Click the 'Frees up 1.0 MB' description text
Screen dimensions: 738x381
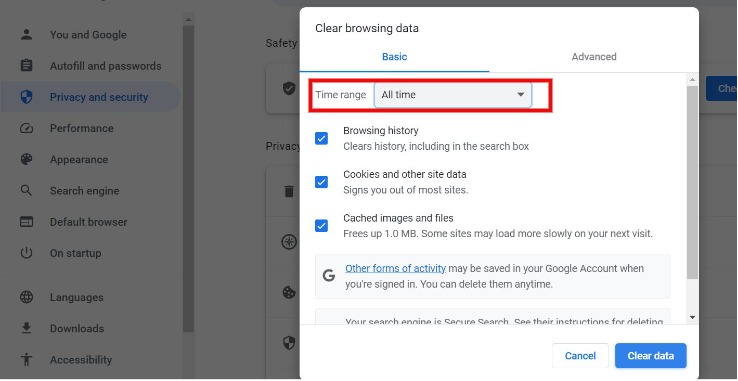[498, 234]
